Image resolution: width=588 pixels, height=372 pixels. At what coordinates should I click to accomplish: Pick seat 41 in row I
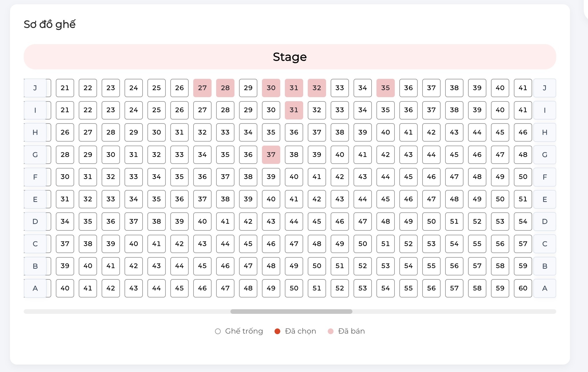[x=523, y=110]
